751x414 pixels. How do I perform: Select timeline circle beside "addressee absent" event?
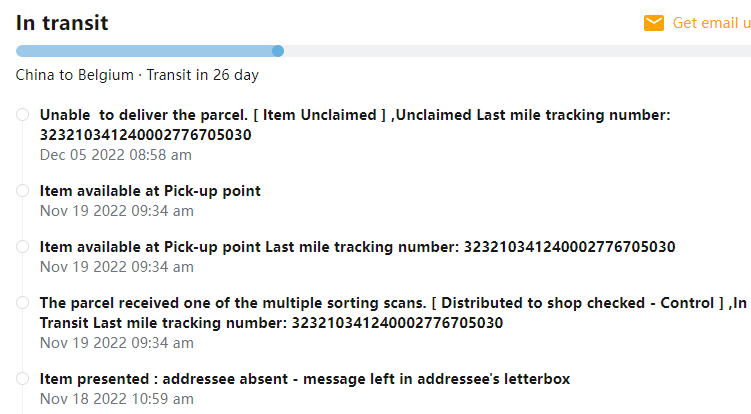[23, 379]
